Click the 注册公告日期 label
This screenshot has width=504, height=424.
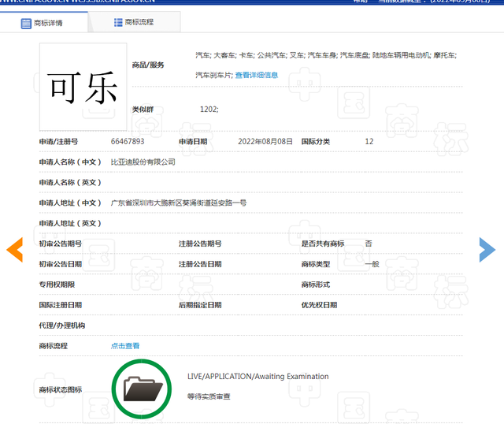click(200, 264)
